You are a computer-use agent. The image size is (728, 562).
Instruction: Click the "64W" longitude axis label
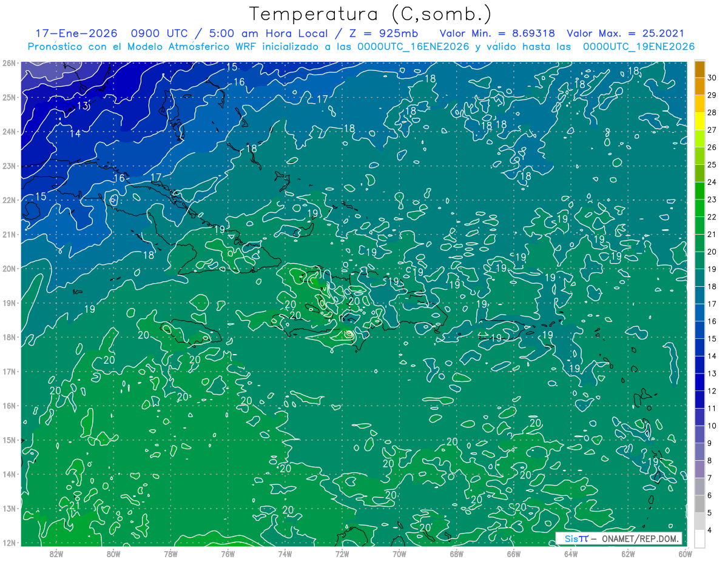click(570, 554)
